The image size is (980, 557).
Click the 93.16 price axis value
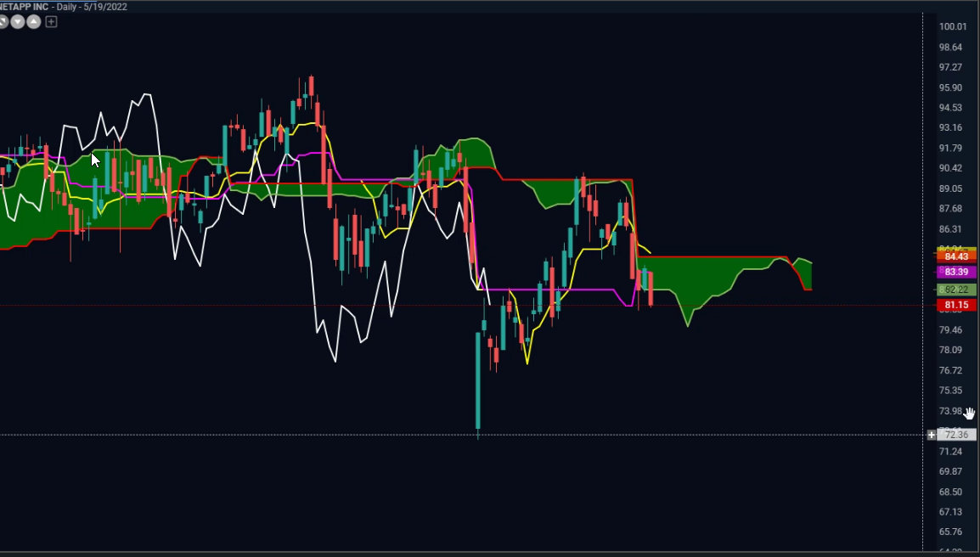(950, 127)
